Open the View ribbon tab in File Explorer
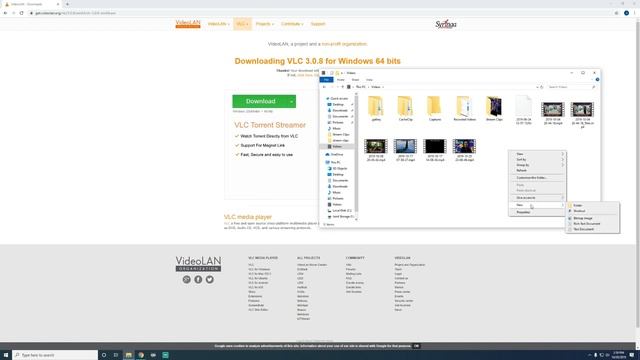 click(369, 80)
